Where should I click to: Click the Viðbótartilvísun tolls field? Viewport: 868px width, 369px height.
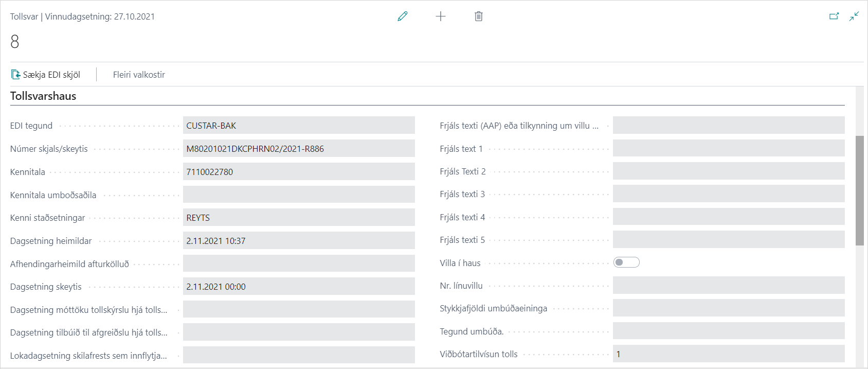pos(728,354)
